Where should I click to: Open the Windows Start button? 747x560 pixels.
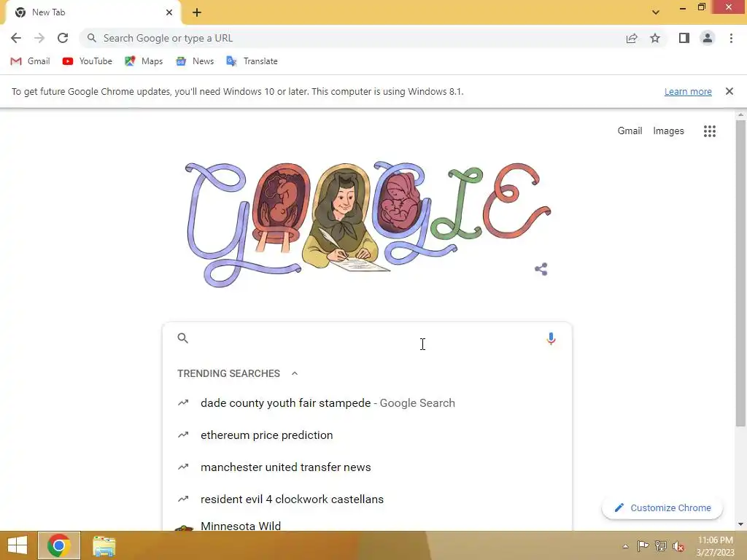pos(18,545)
